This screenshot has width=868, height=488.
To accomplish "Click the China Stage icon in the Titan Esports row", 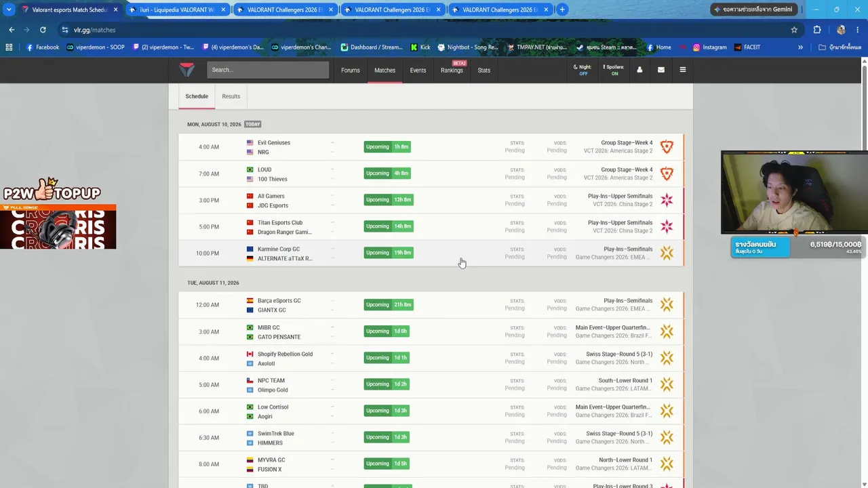I will pyautogui.click(x=667, y=226).
